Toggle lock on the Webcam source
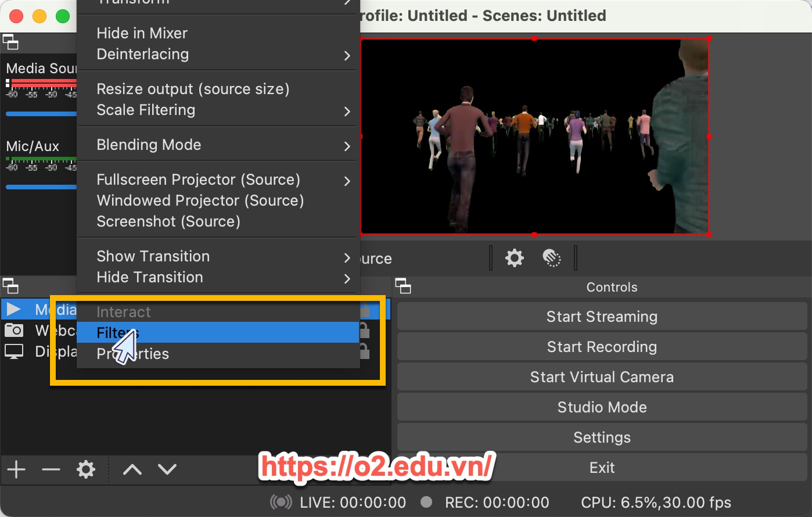 click(x=364, y=330)
